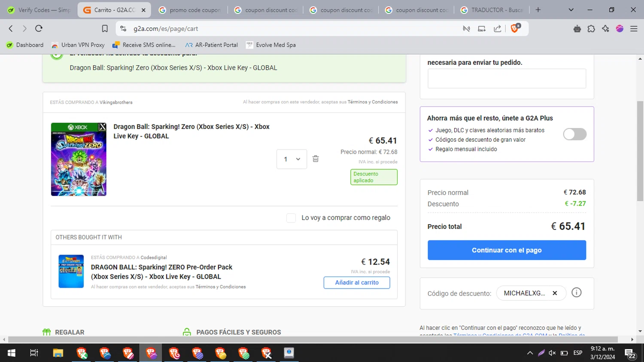This screenshot has height=362, width=644.
Task: Open the tab search dropdown
Action: tap(571, 10)
